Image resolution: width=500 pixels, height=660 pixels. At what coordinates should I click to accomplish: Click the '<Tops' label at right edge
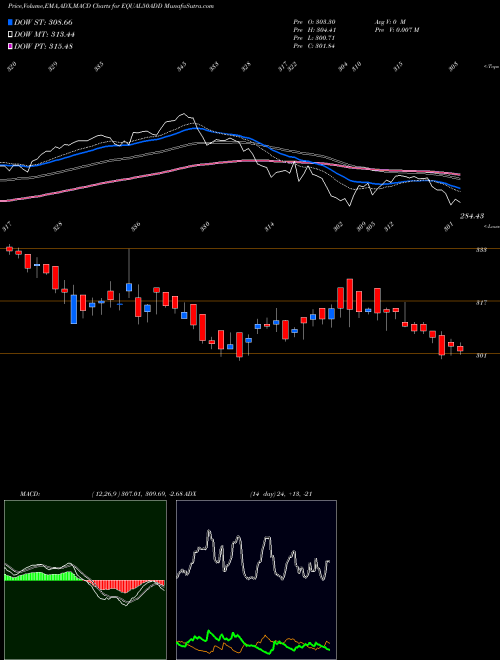[492, 67]
